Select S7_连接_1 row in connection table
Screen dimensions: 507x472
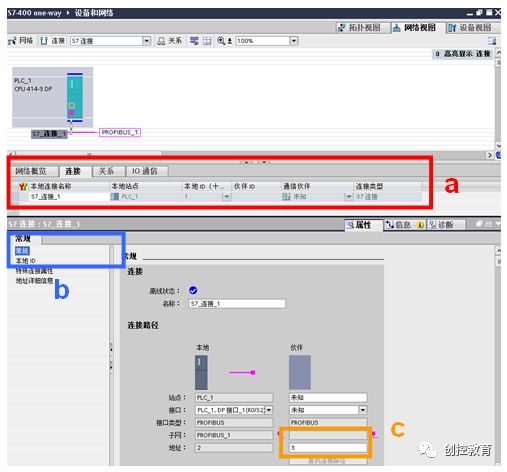[219, 197]
